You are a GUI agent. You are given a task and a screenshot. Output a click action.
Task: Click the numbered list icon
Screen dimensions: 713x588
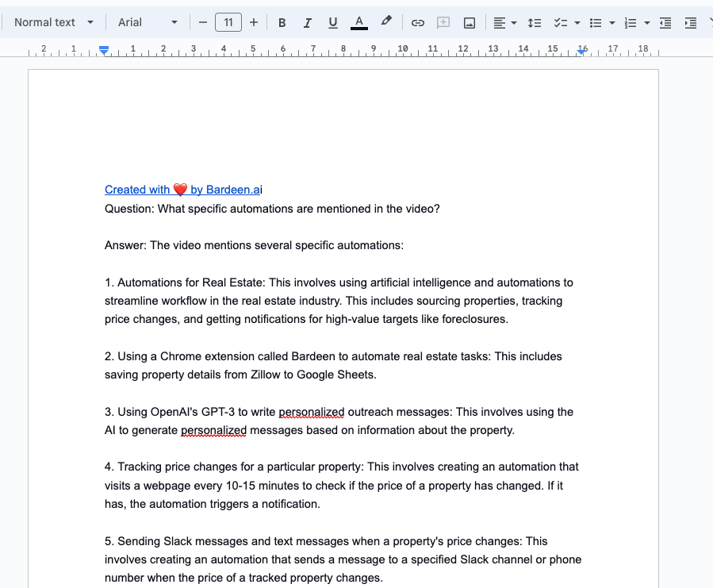coord(631,22)
